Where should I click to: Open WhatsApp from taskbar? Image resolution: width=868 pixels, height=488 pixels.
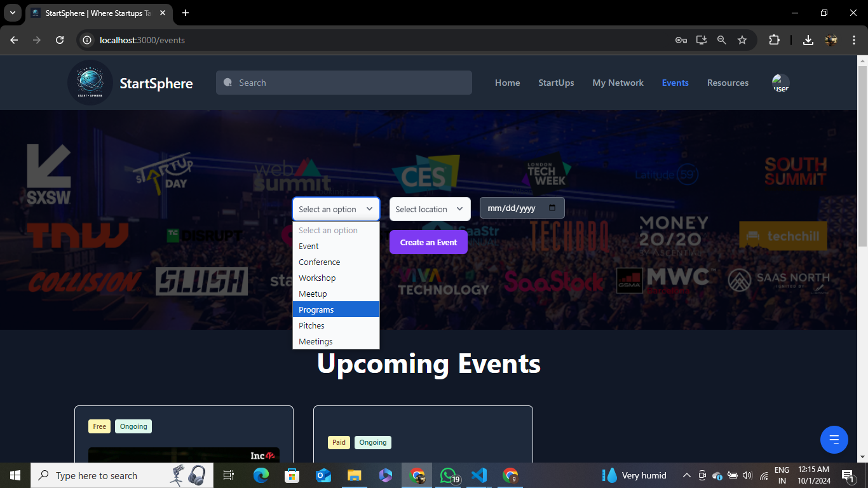[449, 475]
